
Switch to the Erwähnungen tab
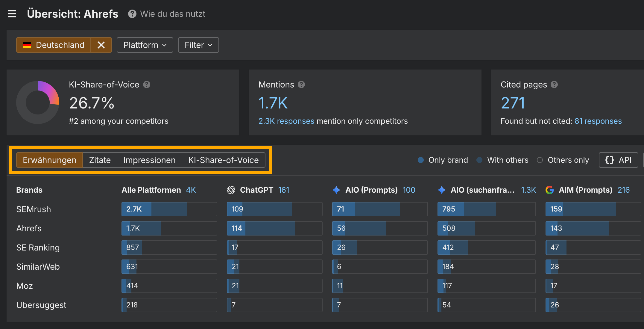coord(49,160)
